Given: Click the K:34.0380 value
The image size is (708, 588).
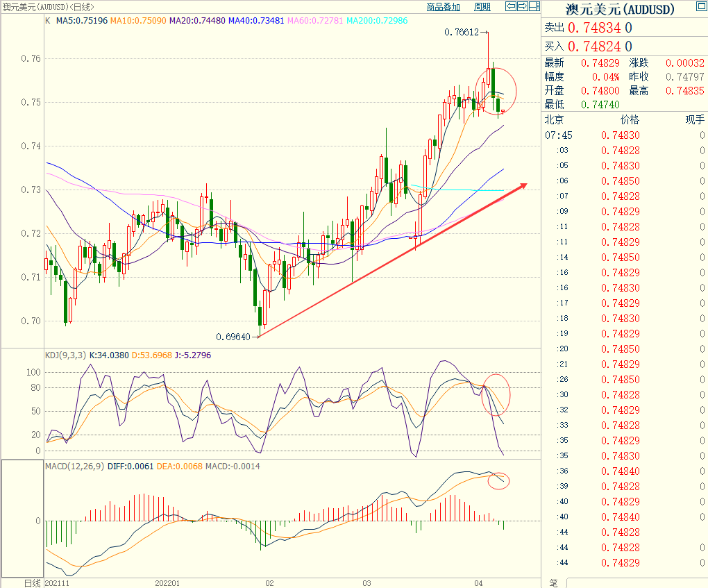Looking at the screenshot, I should (109, 355).
